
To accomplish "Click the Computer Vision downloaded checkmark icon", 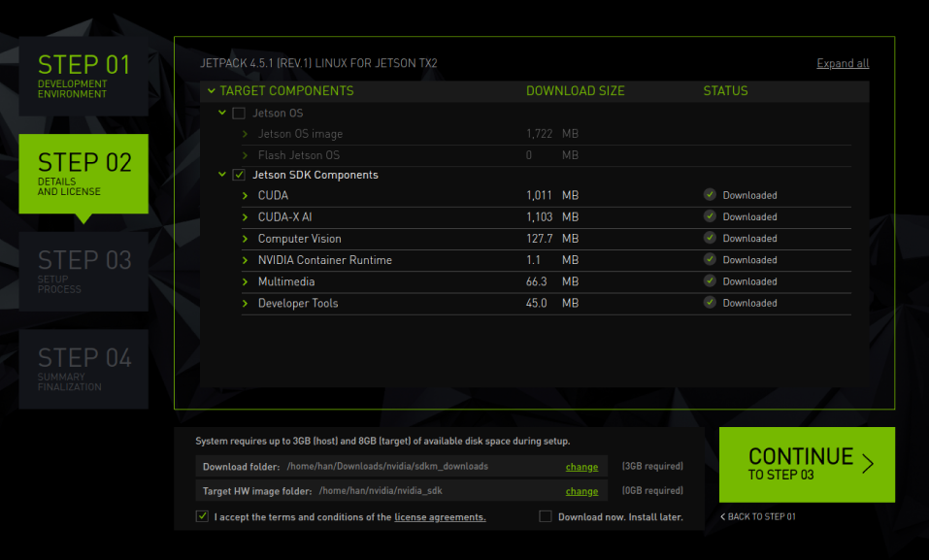I will (710, 238).
